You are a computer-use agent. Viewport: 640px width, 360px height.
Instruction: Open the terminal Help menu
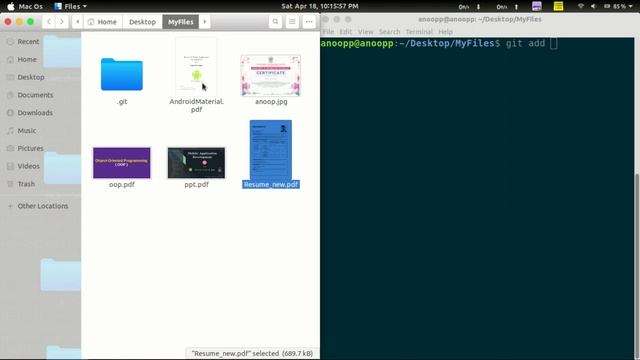(445, 31)
